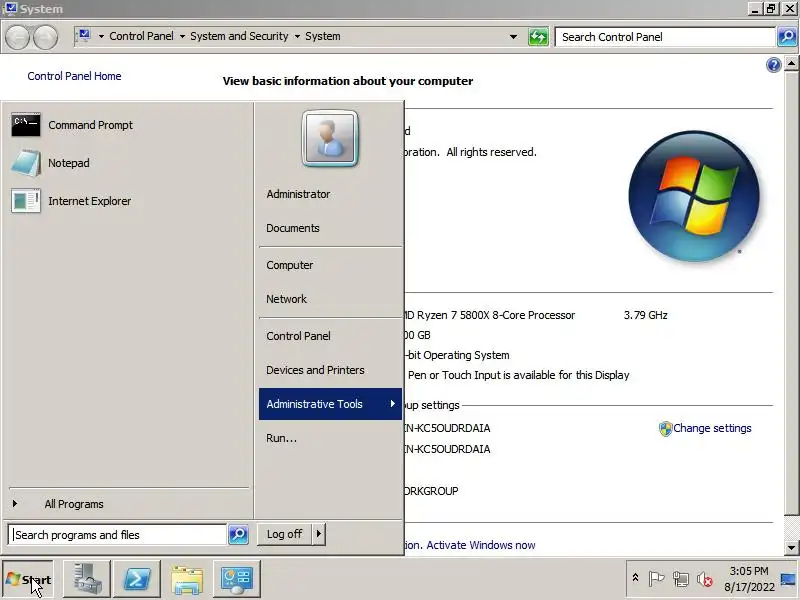Click the search magnifier beside Search programs

coord(238,534)
